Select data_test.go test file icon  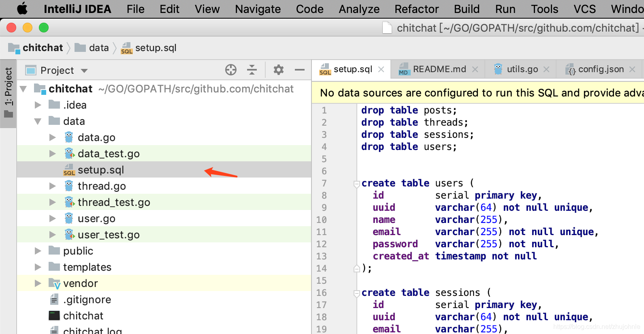point(69,153)
